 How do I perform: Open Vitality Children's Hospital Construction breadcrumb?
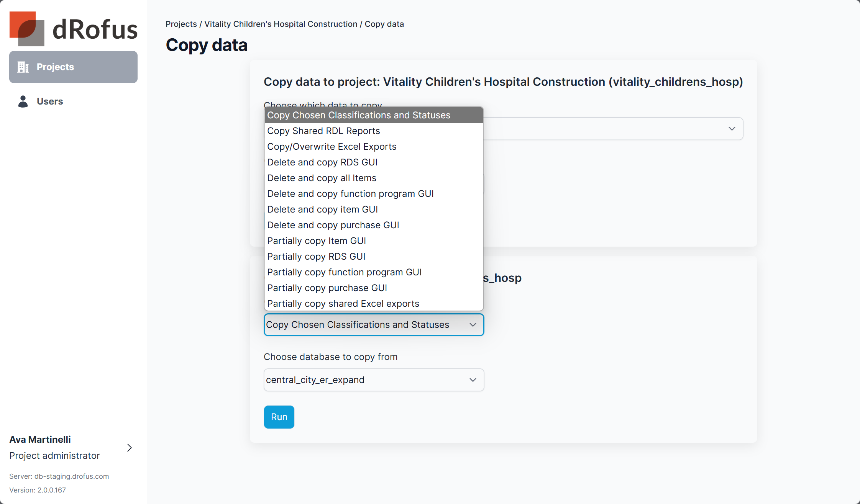tap(281, 24)
